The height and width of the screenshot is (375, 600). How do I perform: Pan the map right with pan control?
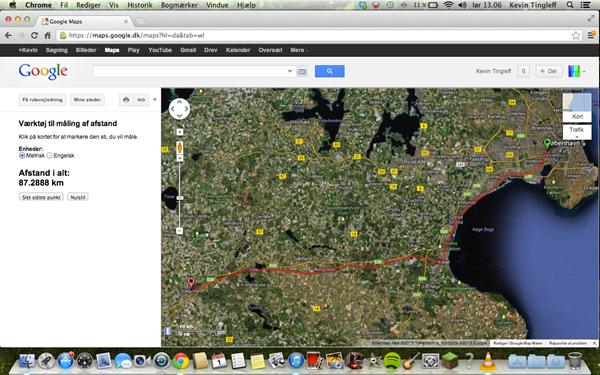coord(186,109)
